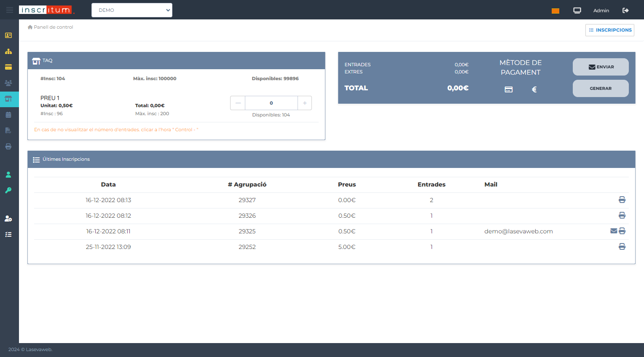Viewport: 644px width, 357px height.
Task: Click the # Agrupació column header
Action: coord(247,184)
